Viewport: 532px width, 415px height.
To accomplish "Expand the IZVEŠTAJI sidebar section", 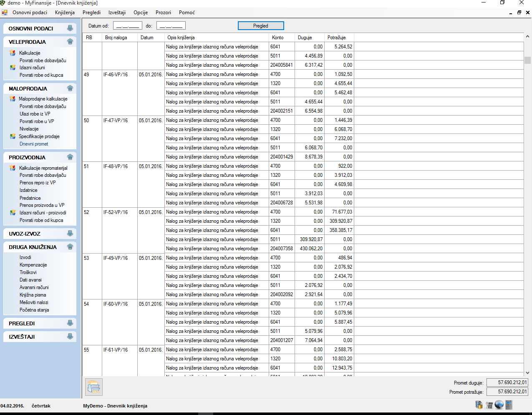I will [70, 337].
